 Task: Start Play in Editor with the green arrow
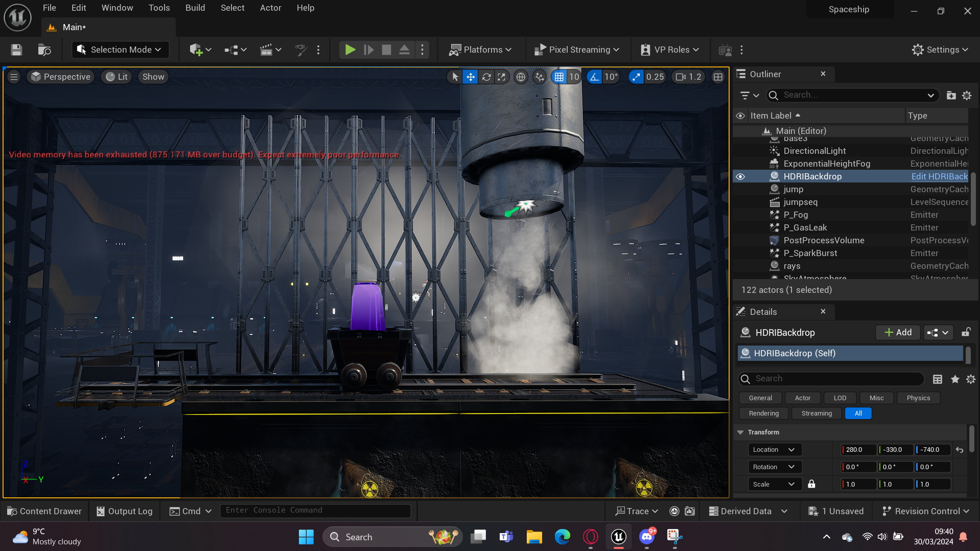pyautogui.click(x=350, y=50)
